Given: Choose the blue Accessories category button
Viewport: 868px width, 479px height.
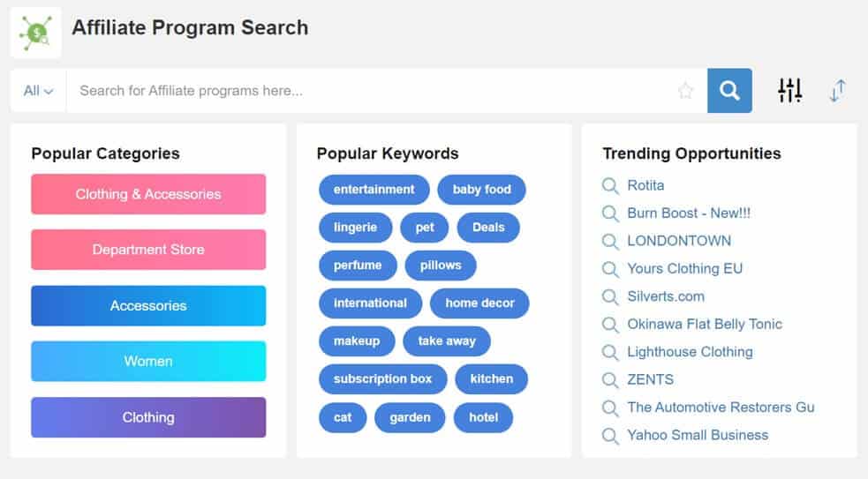Looking at the screenshot, I should click(148, 306).
